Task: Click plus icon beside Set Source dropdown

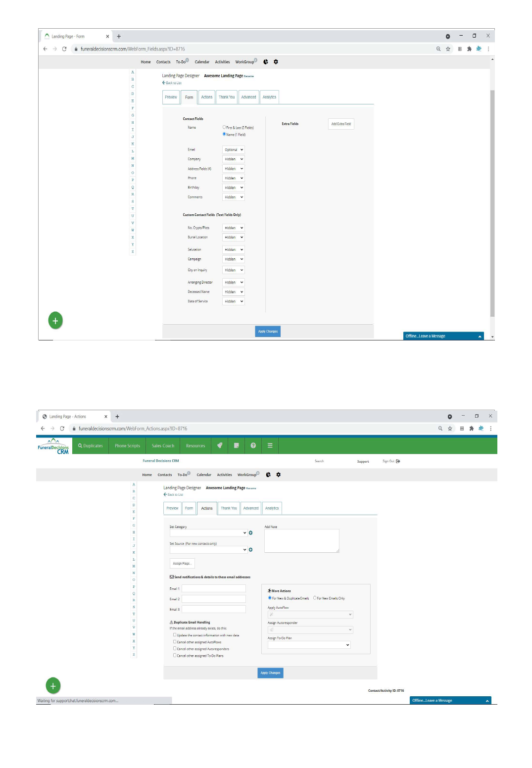Action: point(251,550)
